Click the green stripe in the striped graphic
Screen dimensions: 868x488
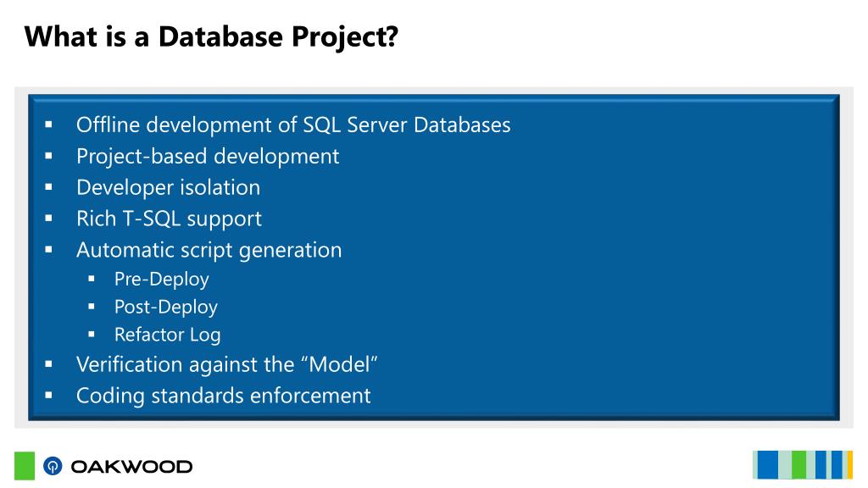point(798,465)
